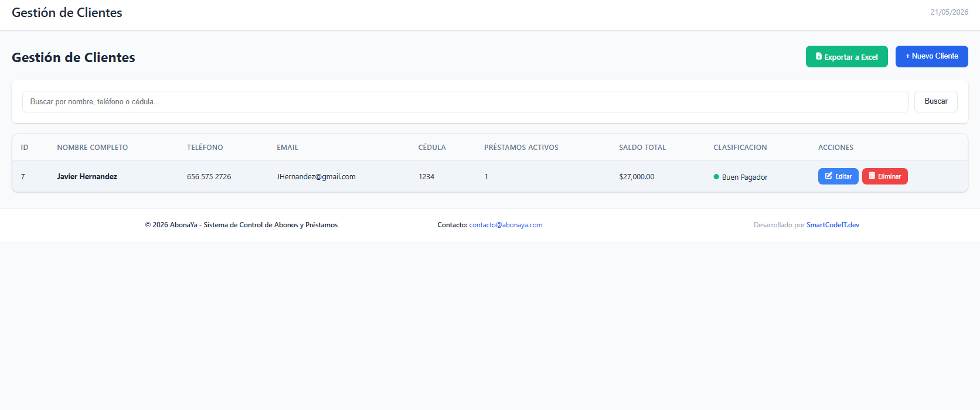This screenshot has height=410, width=980.
Task: Click the NOMBRE COMPLETO column header
Action: tap(93, 148)
